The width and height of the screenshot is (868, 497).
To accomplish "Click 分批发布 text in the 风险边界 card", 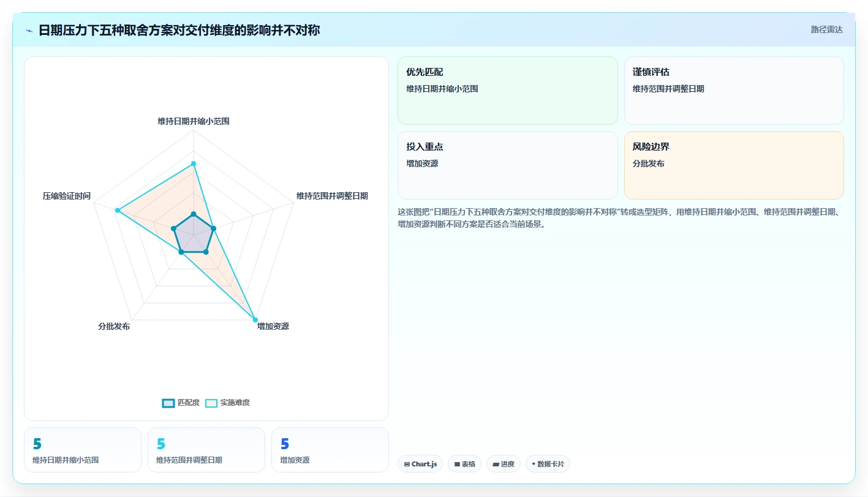I will point(649,163).
